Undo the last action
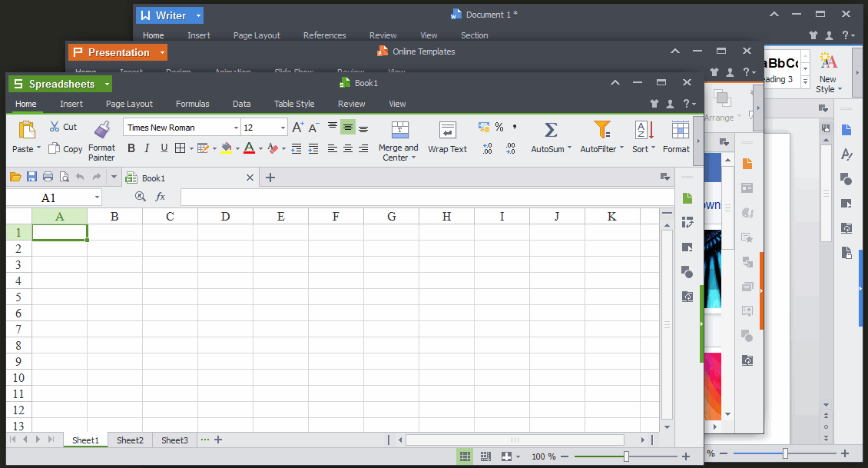 click(80, 177)
